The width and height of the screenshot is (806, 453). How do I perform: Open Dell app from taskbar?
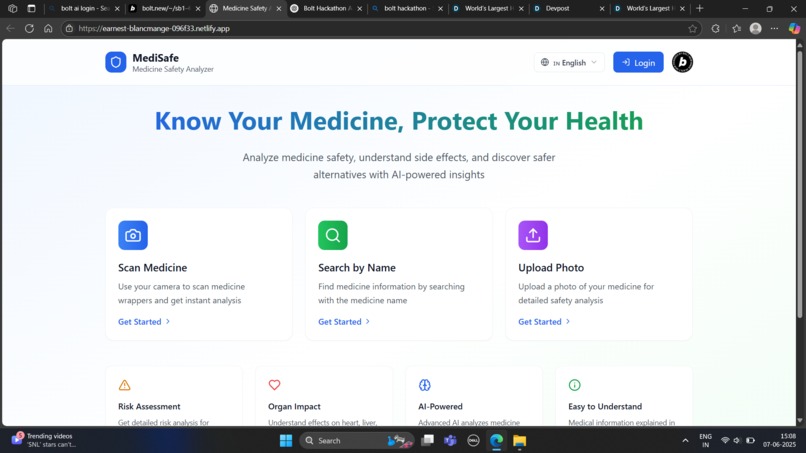[473, 441]
